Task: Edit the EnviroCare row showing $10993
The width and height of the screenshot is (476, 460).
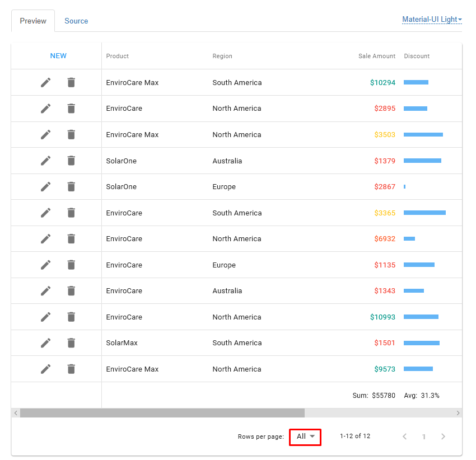Action: click(45, 317)
